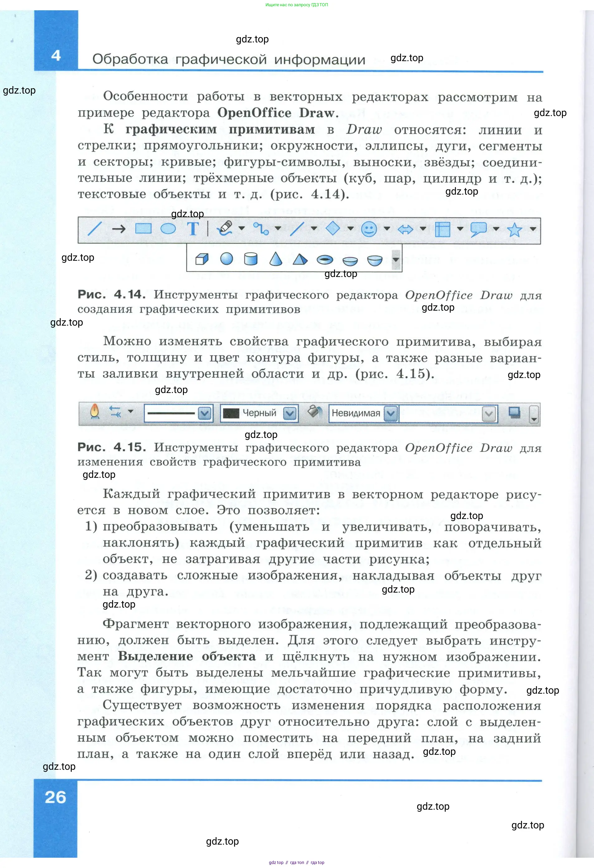
Task: Select the Block Arrows tool
Action: [405, 229]
